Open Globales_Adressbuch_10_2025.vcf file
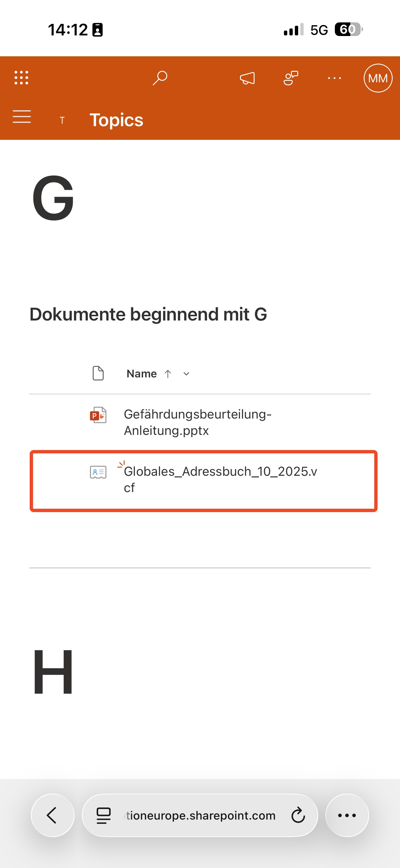Image resolution: width=400 pixels, height=868 pixels. click(220, 479)
